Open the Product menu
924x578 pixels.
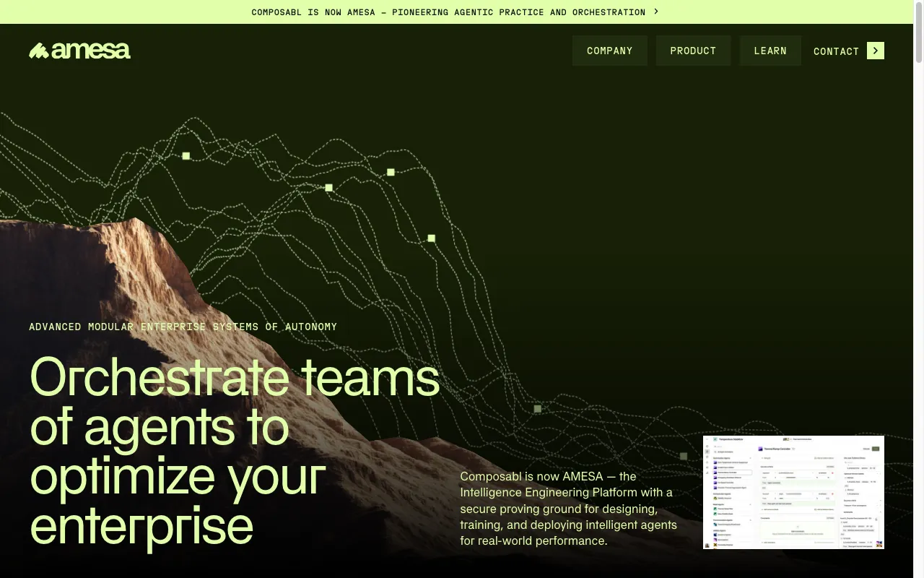pos(693,51)
